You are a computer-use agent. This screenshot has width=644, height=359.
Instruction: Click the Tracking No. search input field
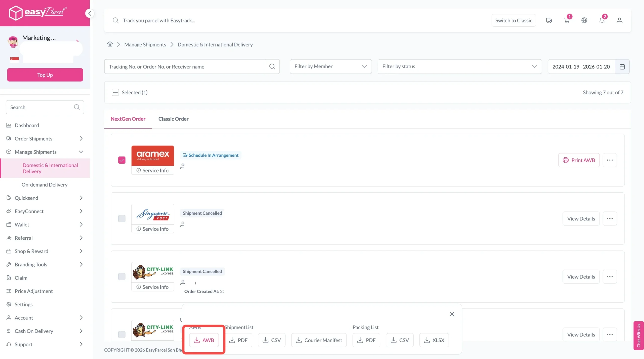tap(184, 66)
